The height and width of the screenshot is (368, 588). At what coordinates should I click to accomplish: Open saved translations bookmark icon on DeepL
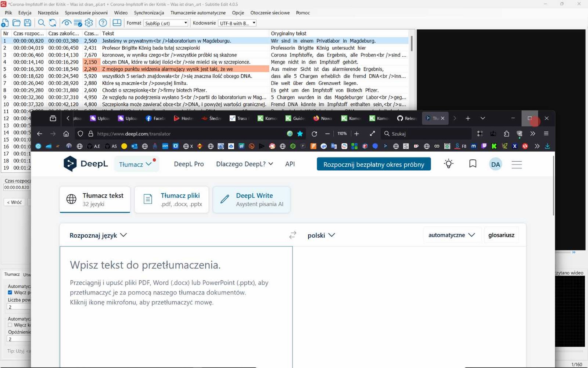point(473,164)
